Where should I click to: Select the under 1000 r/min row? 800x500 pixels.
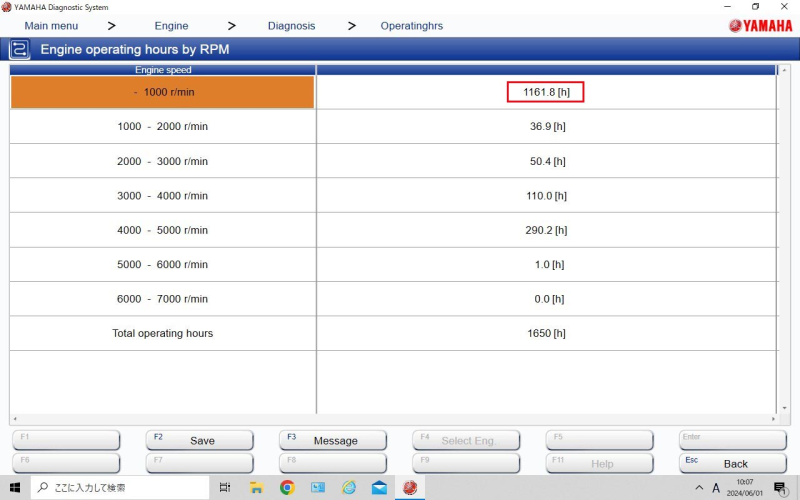tap(162, 93)
